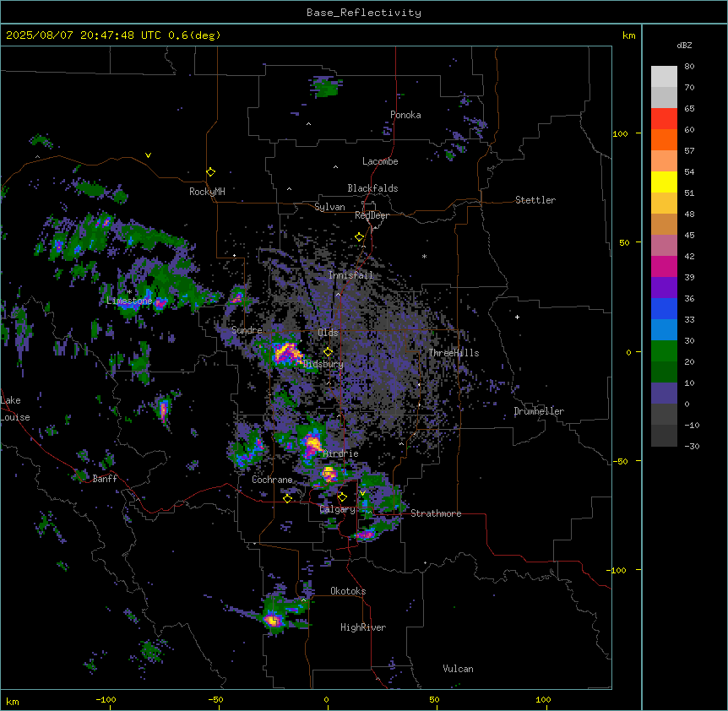Click the white asterisk marker above Limestone
728x711 pixels.
(129, 292)
